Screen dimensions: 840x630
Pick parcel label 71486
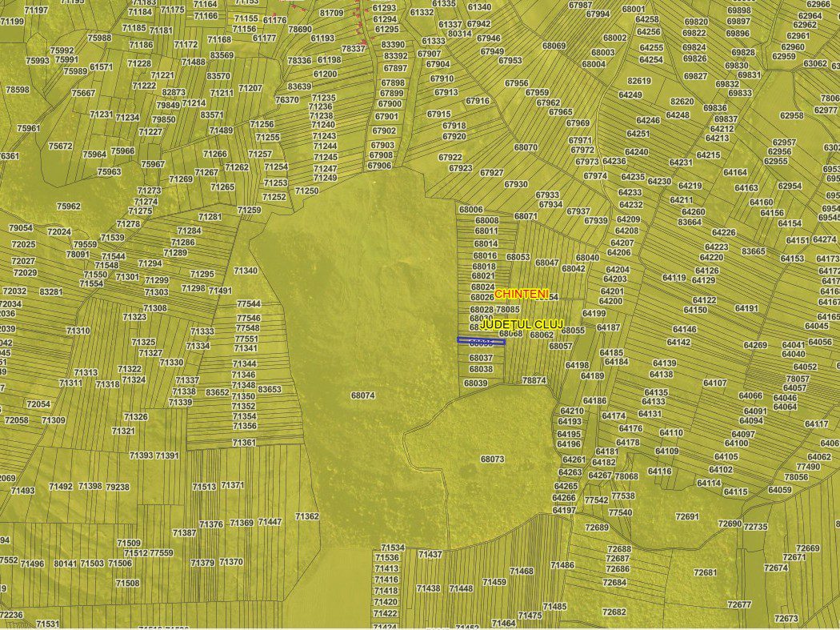tap(562, 565)
